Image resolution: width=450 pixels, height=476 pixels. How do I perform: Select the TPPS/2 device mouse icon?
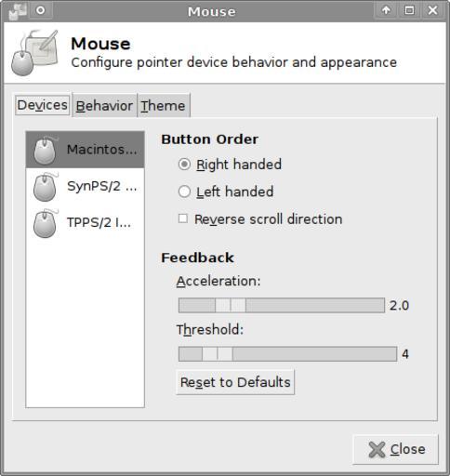click(x=46, y=223)
